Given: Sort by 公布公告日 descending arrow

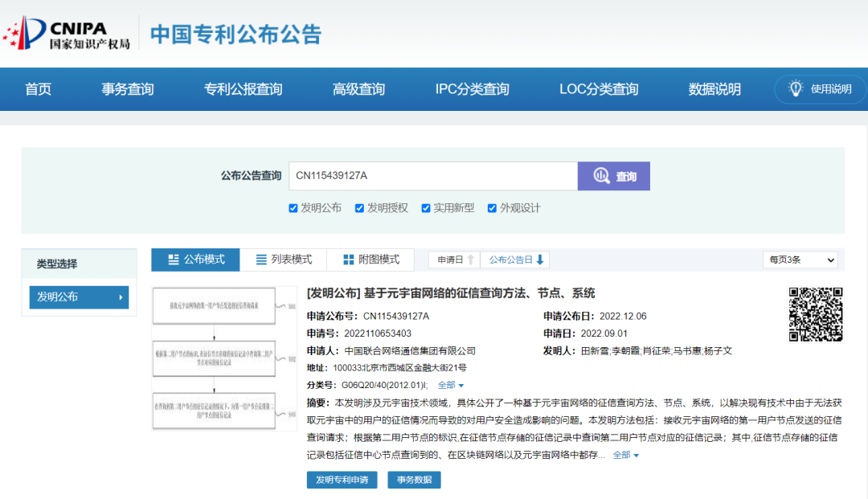Looking at the screenshot, I should [540, 260].
